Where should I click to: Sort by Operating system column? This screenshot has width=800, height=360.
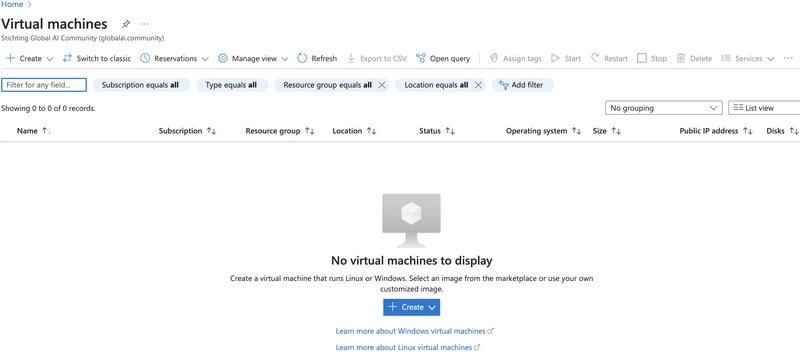(x=543, y=131)
